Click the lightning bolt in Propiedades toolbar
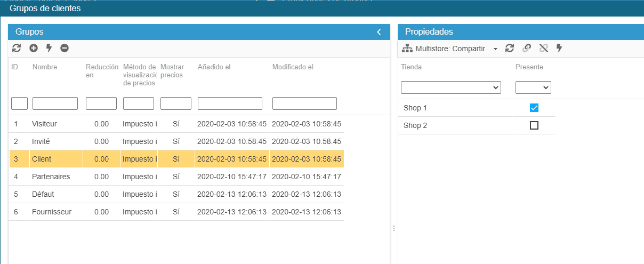This screenshot has height=264, width=644. click(x=559, y=49)
